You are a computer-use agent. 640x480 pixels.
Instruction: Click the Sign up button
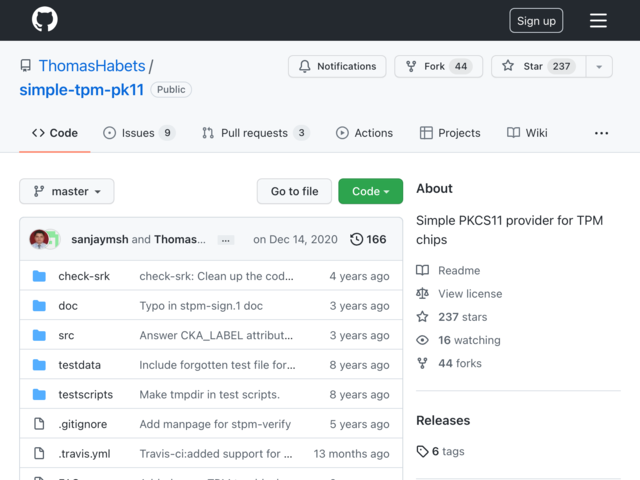[x=536, y=20]
